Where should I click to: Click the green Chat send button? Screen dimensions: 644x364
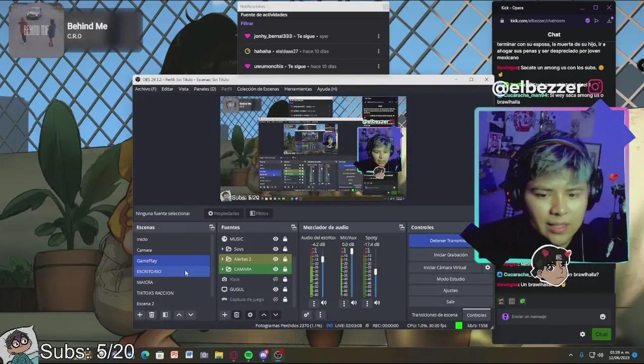(x=601, y=334)
